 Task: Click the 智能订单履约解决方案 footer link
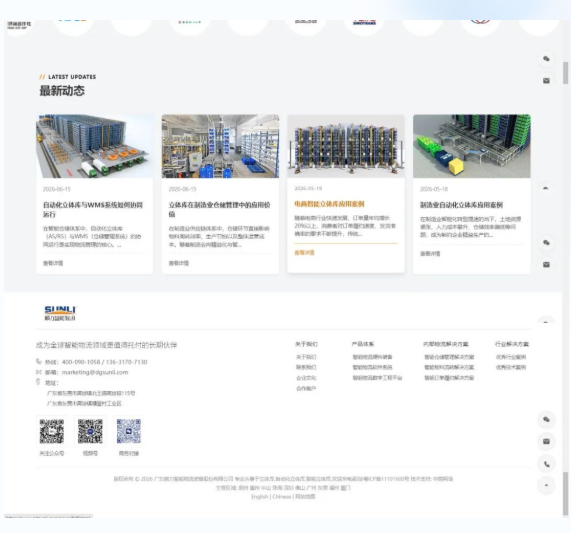(449, 378)
